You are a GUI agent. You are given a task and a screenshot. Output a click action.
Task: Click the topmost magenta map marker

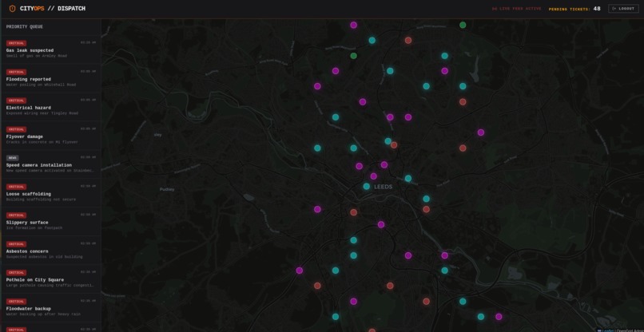[354, 25]
